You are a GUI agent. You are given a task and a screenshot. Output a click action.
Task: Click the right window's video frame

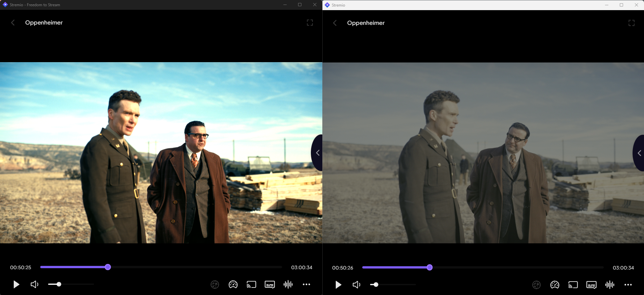[483, 153]
